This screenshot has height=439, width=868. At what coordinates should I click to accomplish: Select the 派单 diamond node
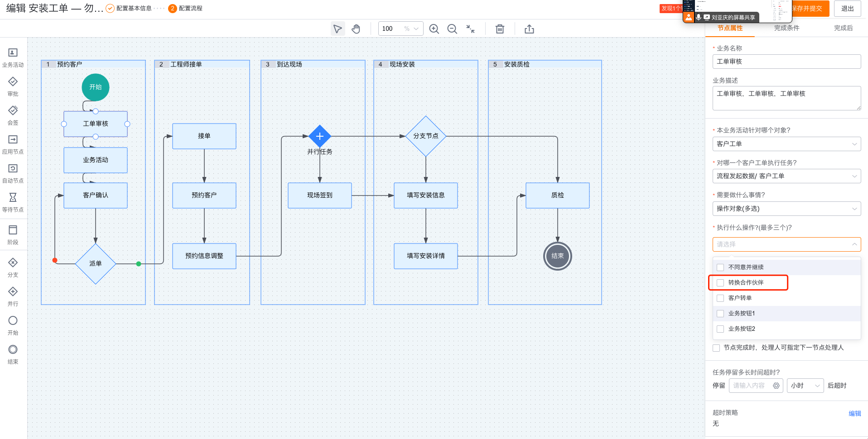(x=96, y=263)
